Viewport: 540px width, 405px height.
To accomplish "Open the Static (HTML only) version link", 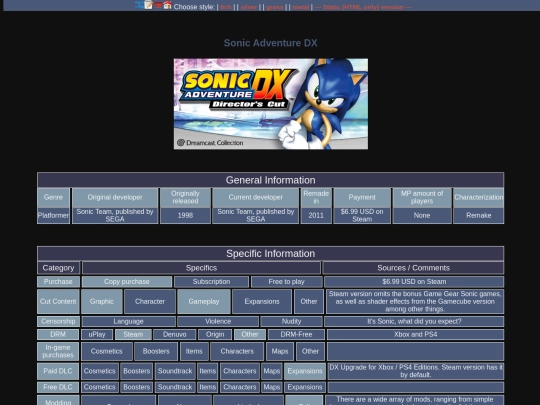I will coord(363,7).
